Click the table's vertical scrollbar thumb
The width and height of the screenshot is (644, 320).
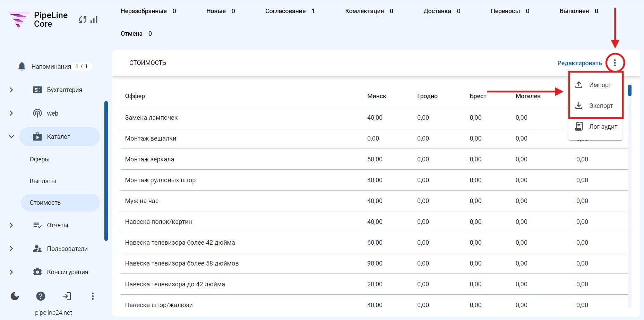pos(630,90)
